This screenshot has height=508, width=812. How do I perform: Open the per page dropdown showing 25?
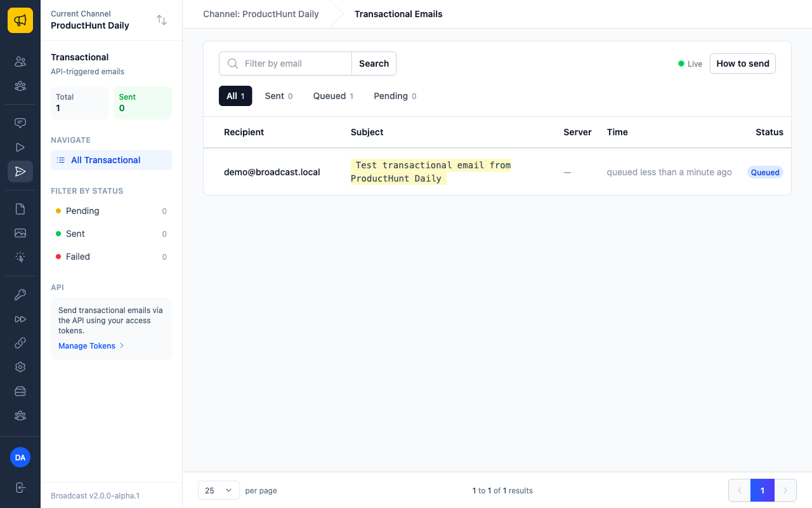tap(219, 490)
